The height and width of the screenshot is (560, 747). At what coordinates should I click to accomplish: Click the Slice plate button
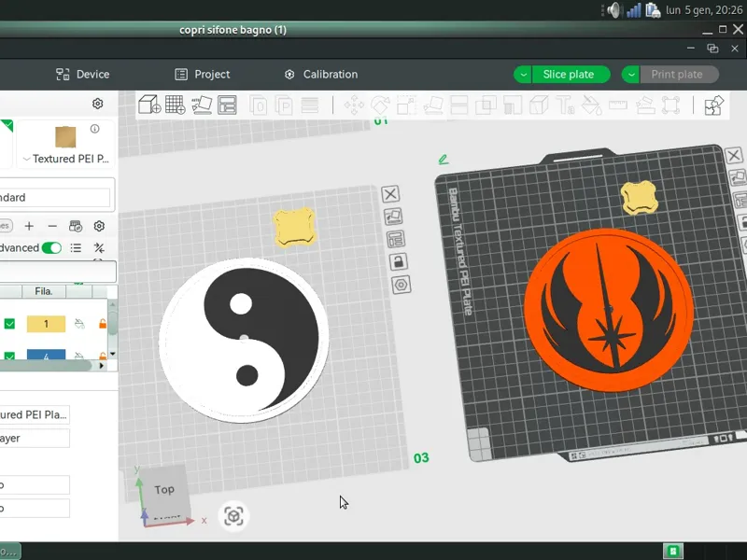(x=571, y=75)
